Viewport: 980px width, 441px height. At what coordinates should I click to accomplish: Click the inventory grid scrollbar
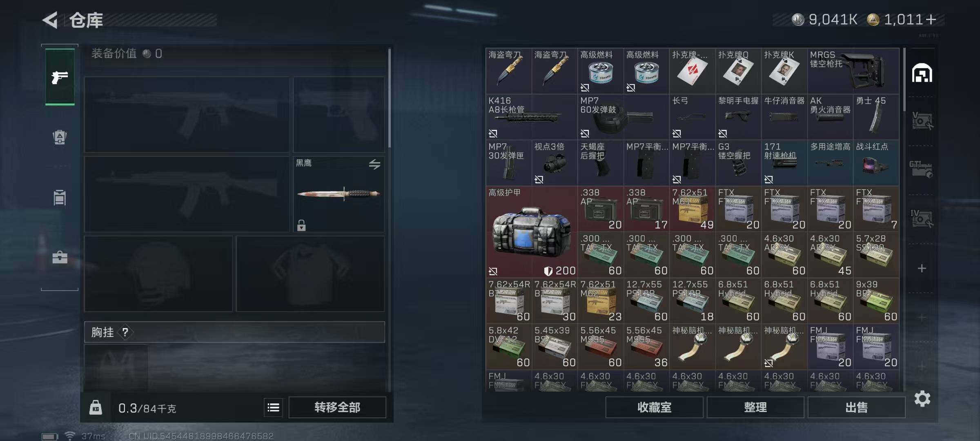(x=904, y=80)
